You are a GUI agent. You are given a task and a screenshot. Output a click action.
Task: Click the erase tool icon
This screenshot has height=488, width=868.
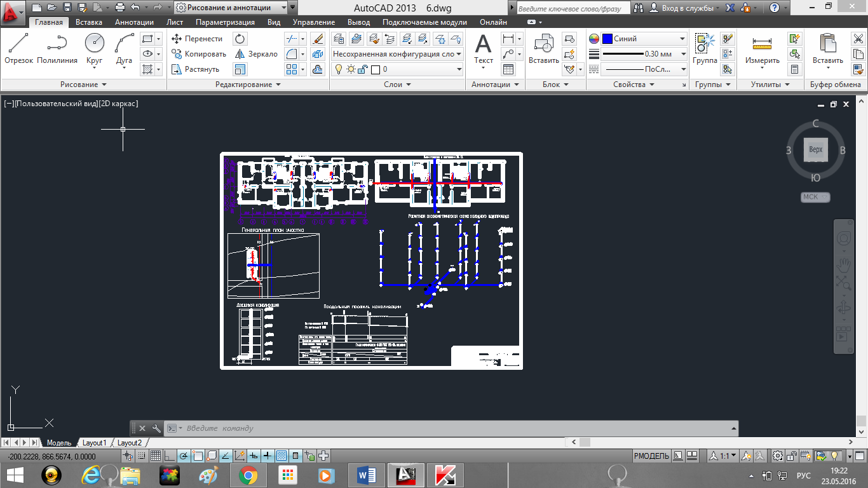(319, 39)
